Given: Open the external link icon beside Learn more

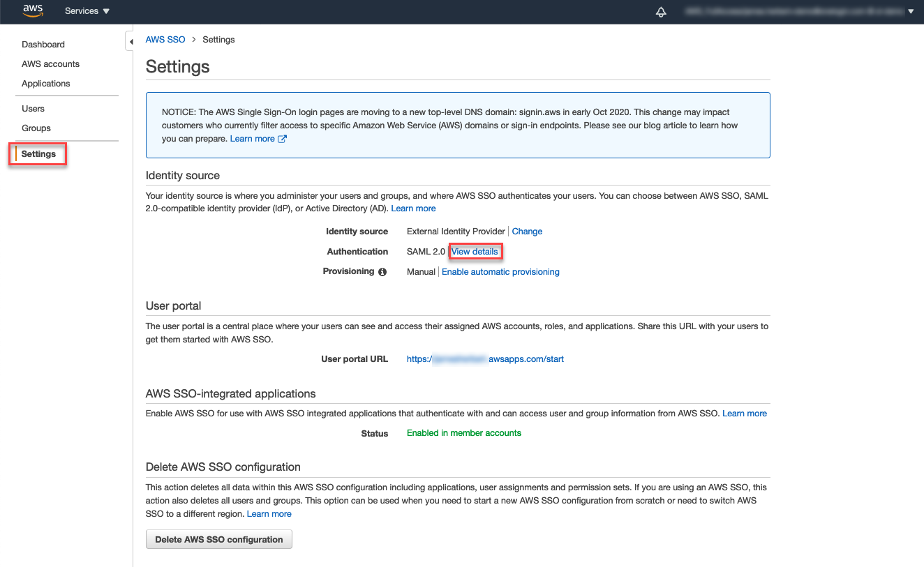Looking at the screenshot, I should 282,138.
